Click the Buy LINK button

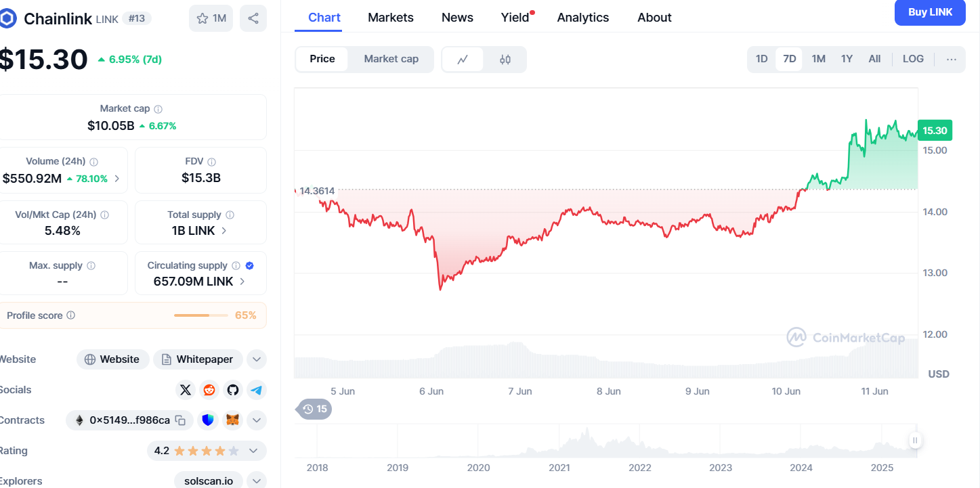pos(929,13)
